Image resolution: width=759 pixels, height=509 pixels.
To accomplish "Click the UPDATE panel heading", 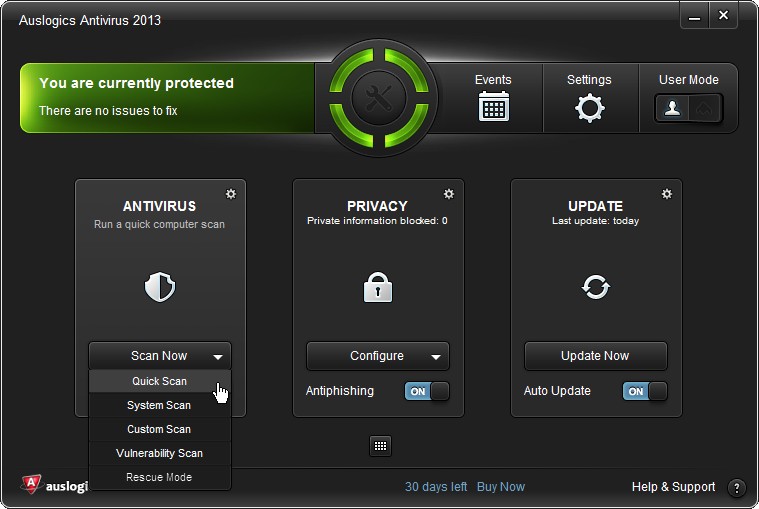I will coord(595,206).
